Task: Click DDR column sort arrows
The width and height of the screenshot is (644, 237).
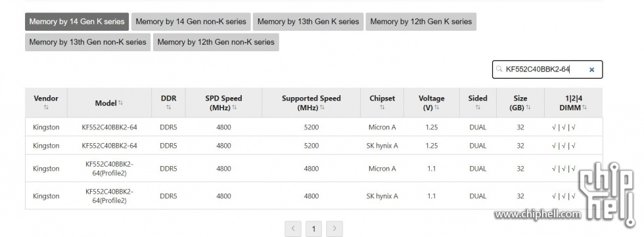Action: pos(168,108)
